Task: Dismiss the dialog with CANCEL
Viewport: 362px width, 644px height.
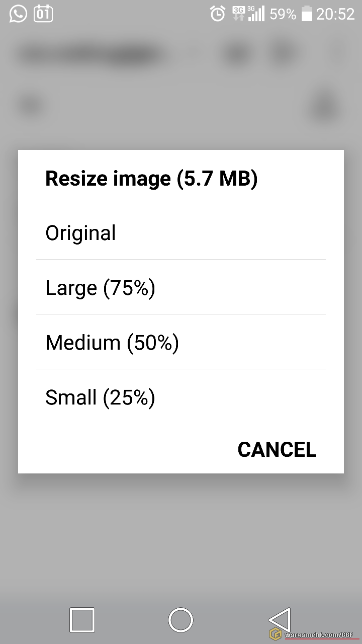Action: (x=277, y=449)
